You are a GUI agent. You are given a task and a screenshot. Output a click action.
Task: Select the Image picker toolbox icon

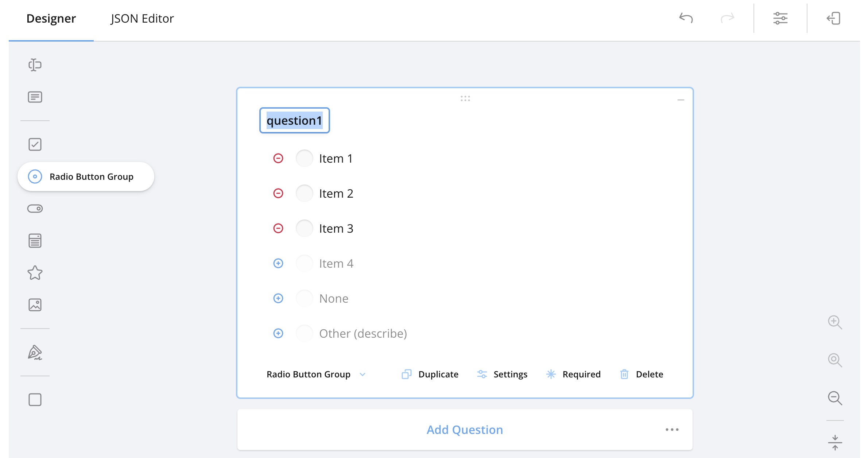pyautogui.click(x=35, y=305)
